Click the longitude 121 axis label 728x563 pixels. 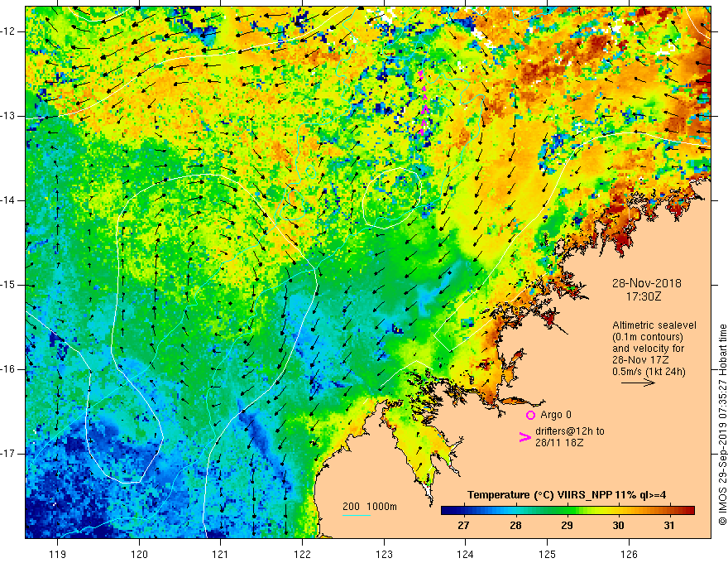click(220, 554)
